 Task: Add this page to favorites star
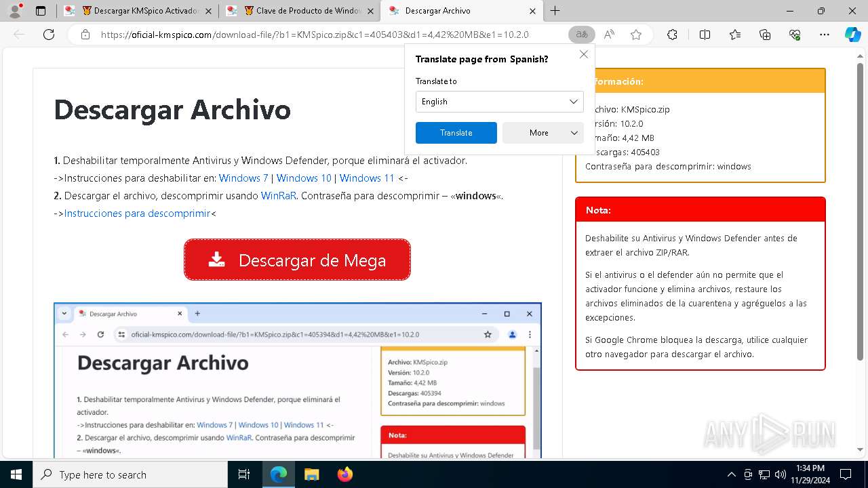636,35
